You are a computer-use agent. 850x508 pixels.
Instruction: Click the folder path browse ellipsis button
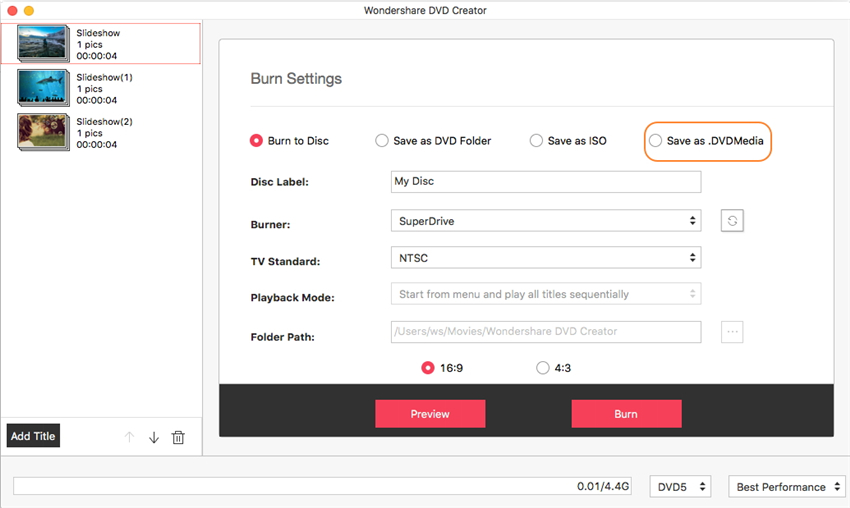coord(732,332)
